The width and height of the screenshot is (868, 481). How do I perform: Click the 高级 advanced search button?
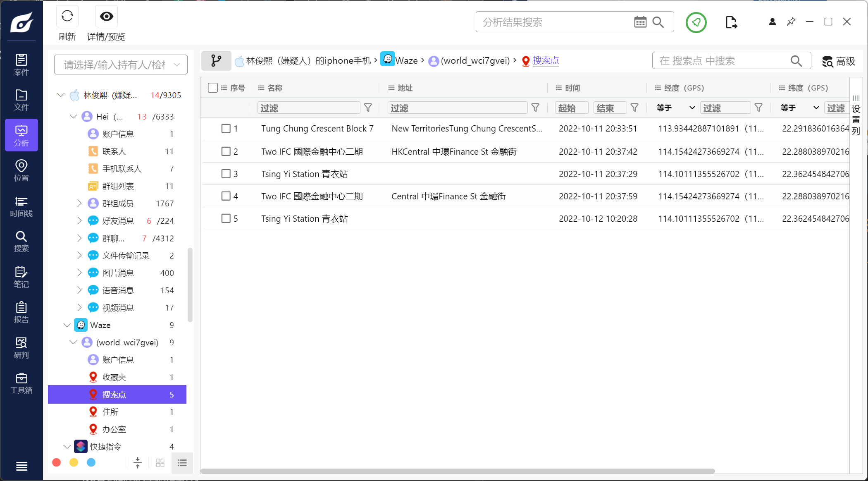839,61
